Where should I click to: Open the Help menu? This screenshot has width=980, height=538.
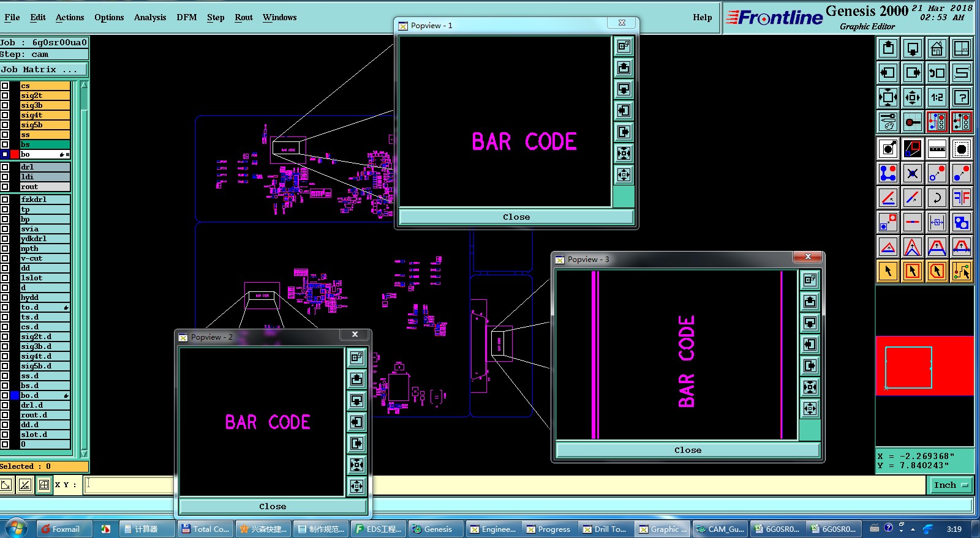pyautogui.click(x=703, y=17)
